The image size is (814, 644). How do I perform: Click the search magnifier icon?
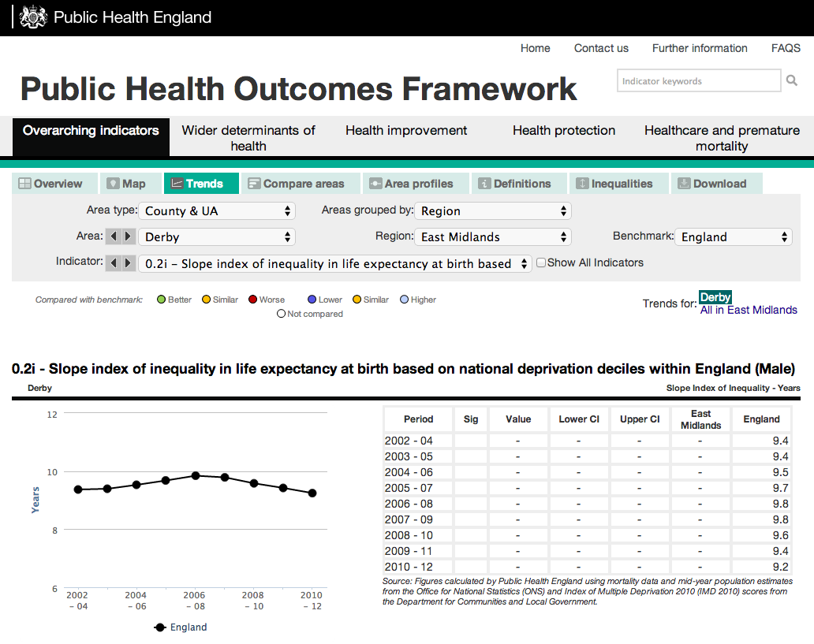coord(792,80)
